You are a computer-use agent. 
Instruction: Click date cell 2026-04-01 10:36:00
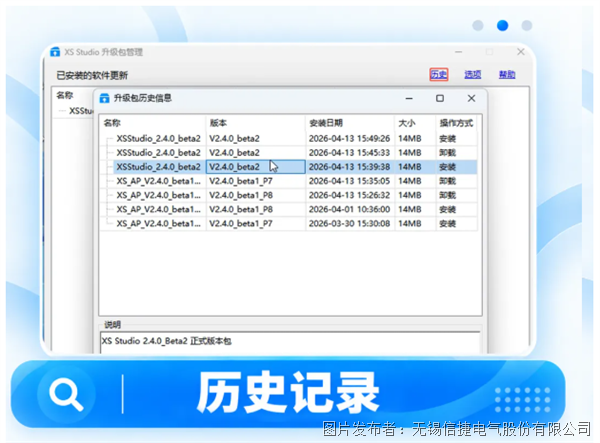click(349, 209)
